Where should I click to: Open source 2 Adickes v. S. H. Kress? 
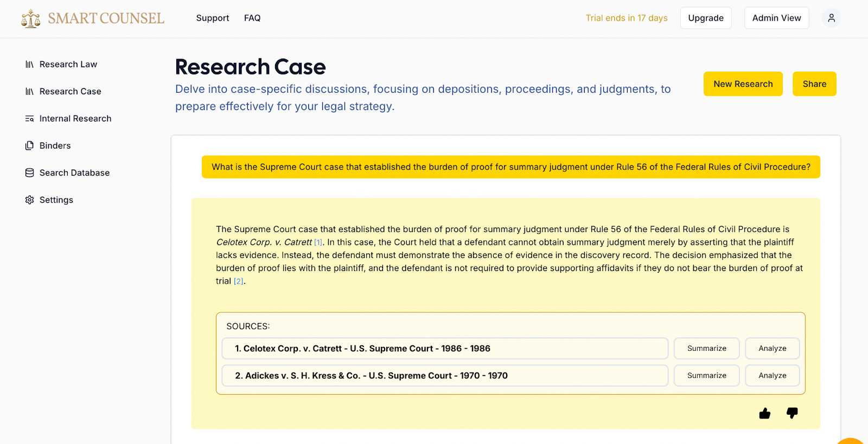[x=445, y=376]
